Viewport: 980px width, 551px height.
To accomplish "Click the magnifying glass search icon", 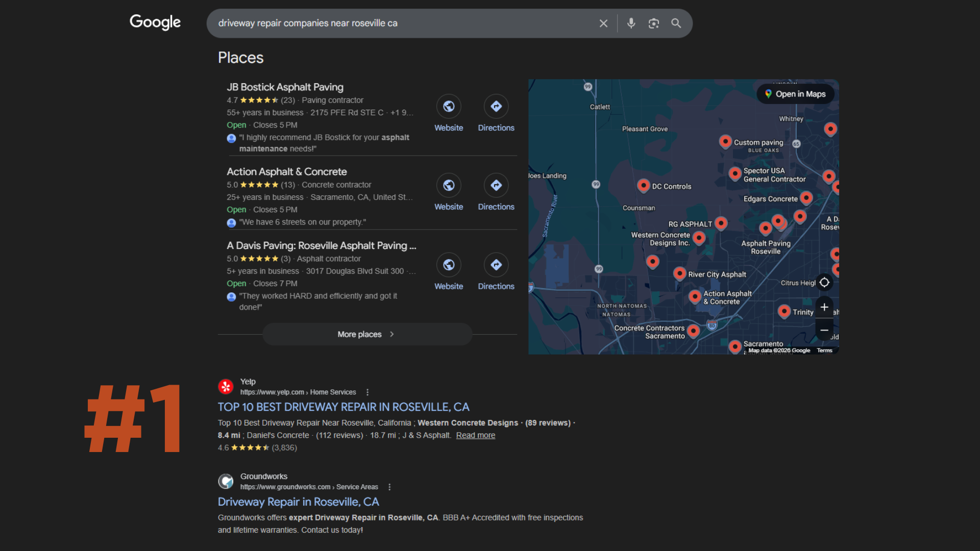I will [x=676, y=23].
